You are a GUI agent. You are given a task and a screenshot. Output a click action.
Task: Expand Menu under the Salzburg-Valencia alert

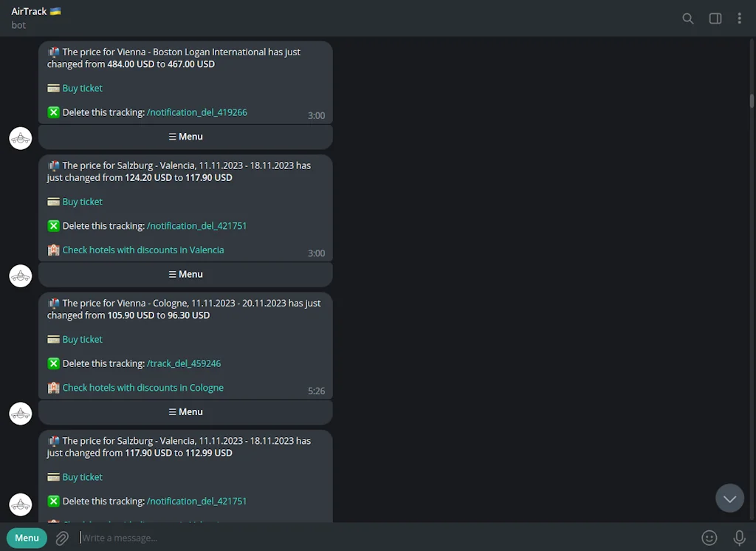(x=185, y=274)
